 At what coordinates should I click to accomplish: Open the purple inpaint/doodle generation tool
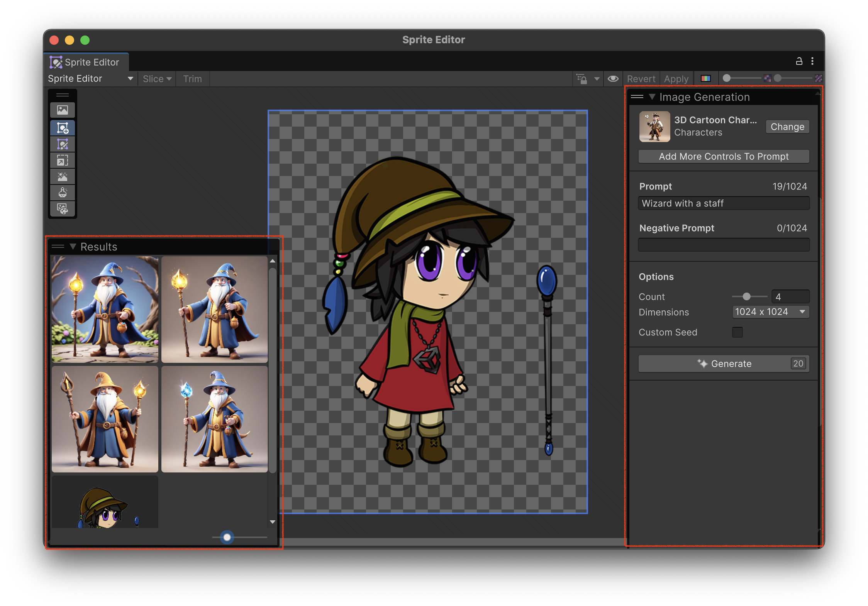(x=63, y=144)
